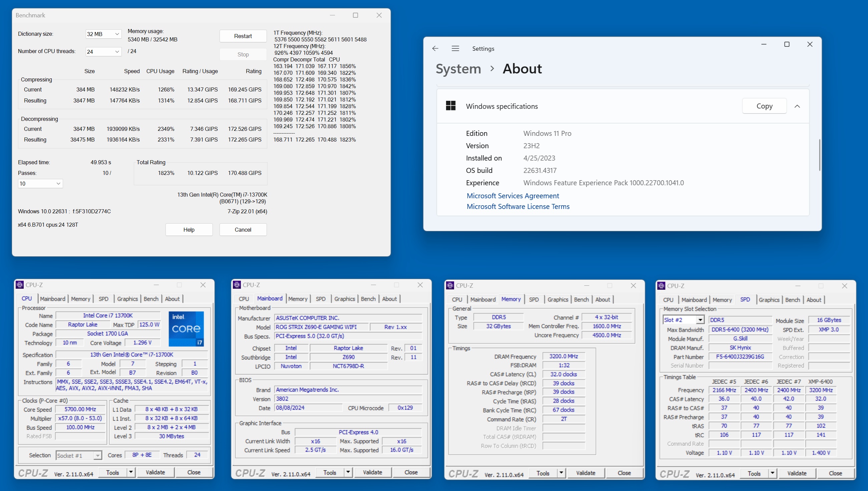
Task: Click the Settings window vertical scrollbar
Action: (820, 155)
